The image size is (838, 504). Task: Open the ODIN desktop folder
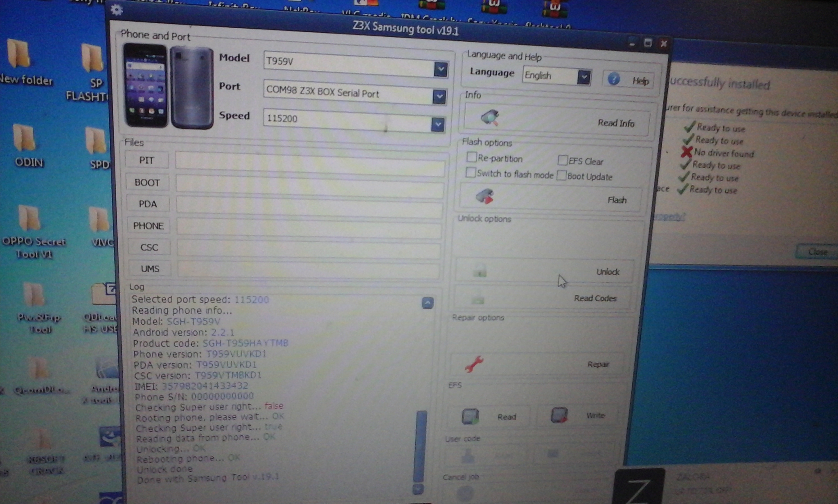tap(27, 145)
